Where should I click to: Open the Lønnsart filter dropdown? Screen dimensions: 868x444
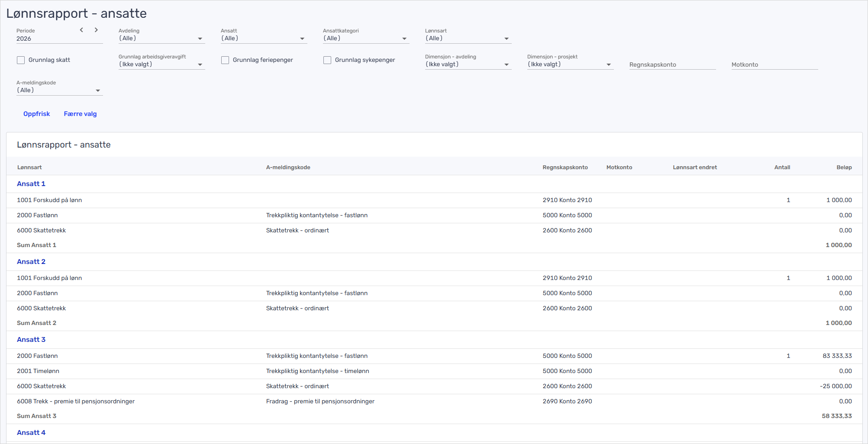click(468, 39)
